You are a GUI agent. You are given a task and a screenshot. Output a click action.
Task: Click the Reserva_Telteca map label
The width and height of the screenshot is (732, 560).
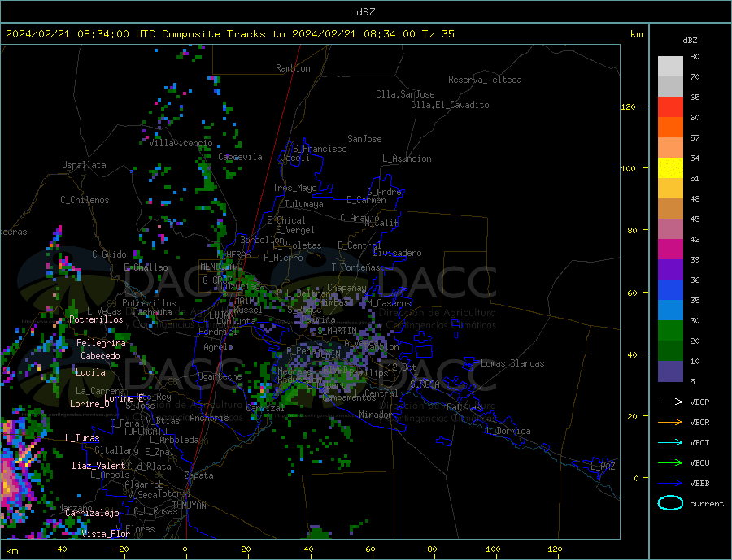pyautogui.click(x=485, y=80)
